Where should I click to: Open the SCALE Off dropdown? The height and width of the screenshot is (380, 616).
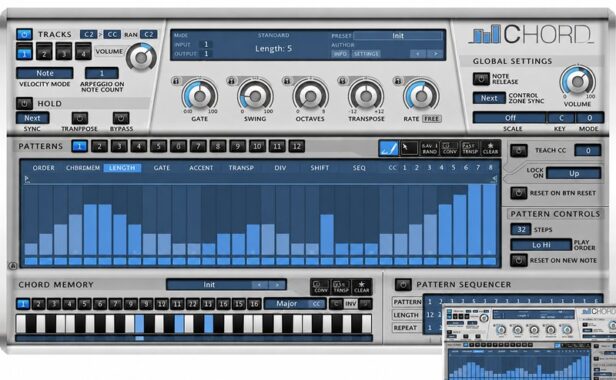point(510,118)
